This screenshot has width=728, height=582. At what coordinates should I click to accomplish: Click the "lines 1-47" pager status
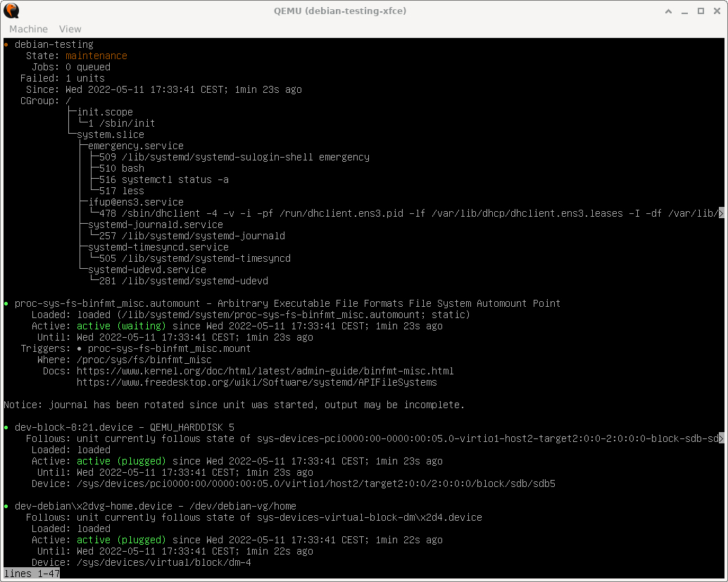coord(32,574)
